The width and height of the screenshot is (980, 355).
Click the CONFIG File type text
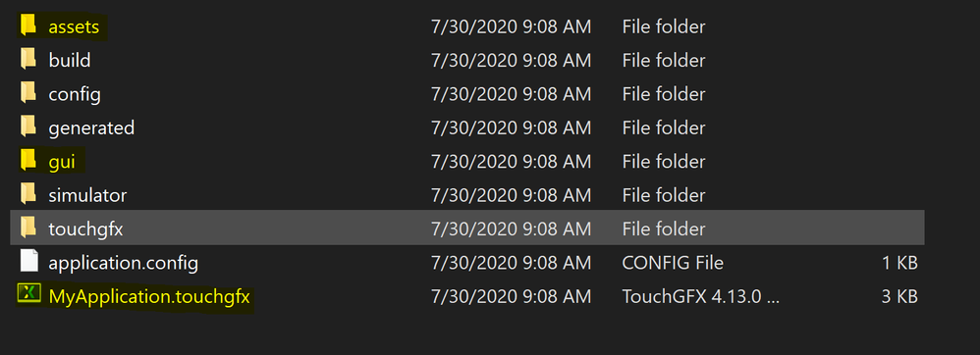[x=673, y=263]
